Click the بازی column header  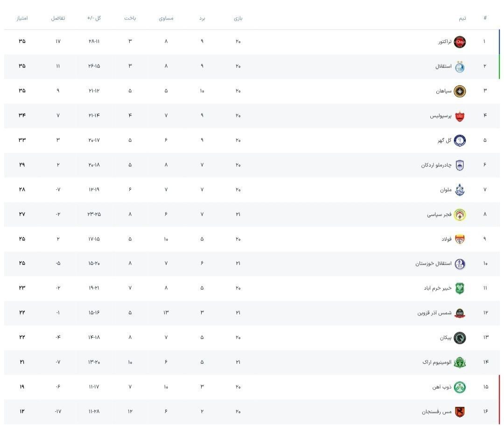point(238,18)
